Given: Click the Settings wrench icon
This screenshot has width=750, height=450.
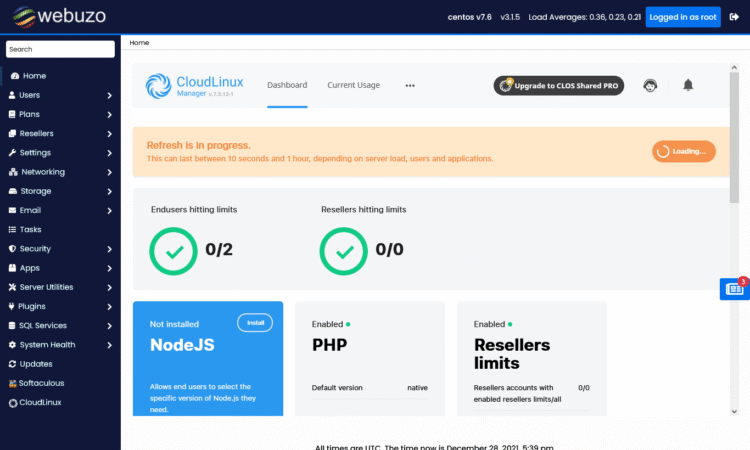Looking at the screenshot, I should (12, 153).
